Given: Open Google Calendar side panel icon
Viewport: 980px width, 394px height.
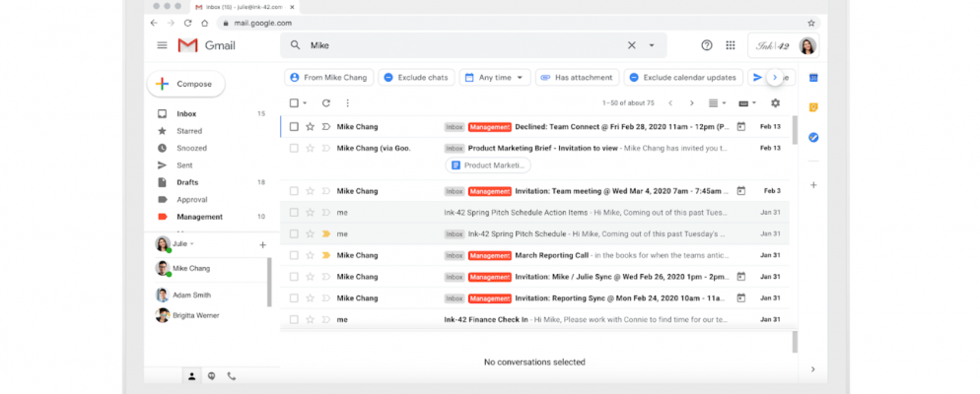Looking at the screenshot, I should click(x=813, y=78).
